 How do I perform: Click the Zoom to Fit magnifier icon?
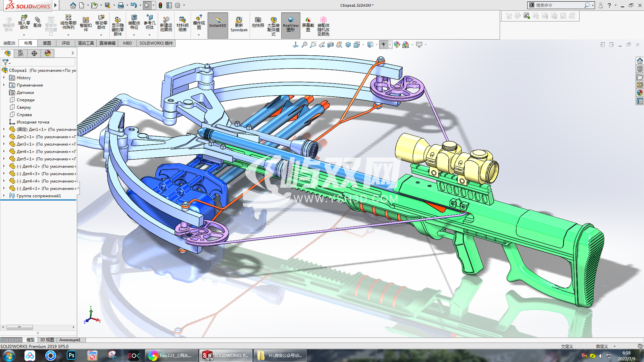pyautogui.click(x=304, y=45)
